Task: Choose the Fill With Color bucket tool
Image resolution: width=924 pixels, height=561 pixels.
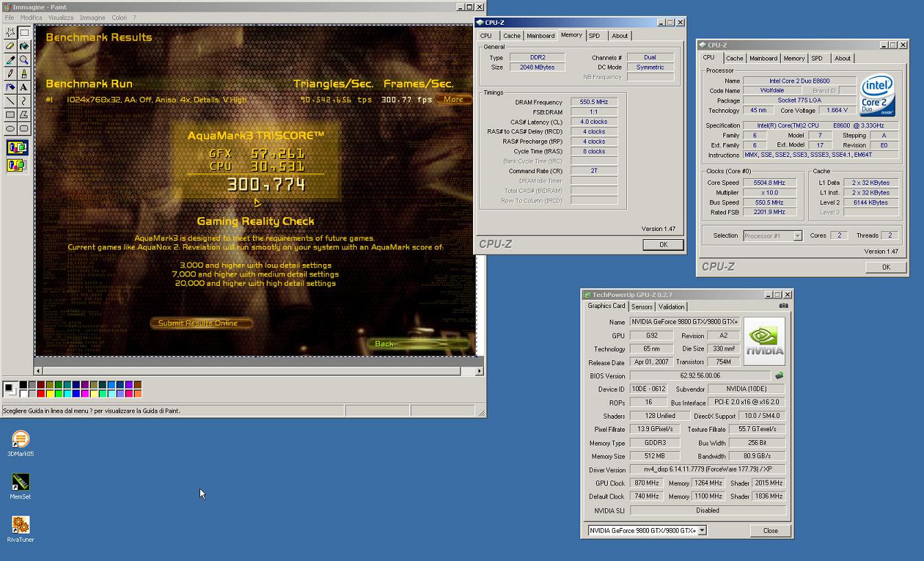Action: tap(24, 46)
